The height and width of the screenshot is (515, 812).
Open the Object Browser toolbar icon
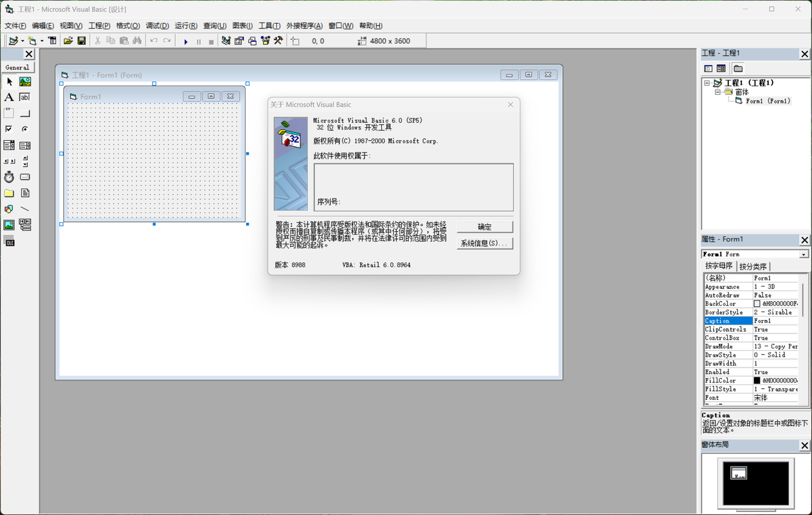click(x=265, y=41)
